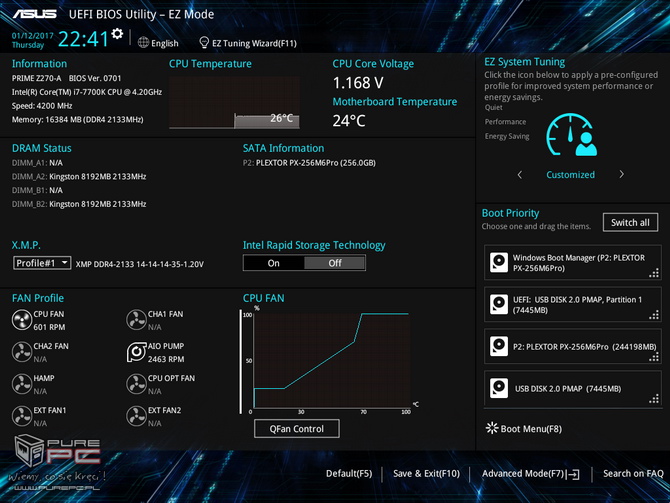The image size is (670, 503).
Task: Select the Energy Saving tuning profile
Action: pos(507,136)
